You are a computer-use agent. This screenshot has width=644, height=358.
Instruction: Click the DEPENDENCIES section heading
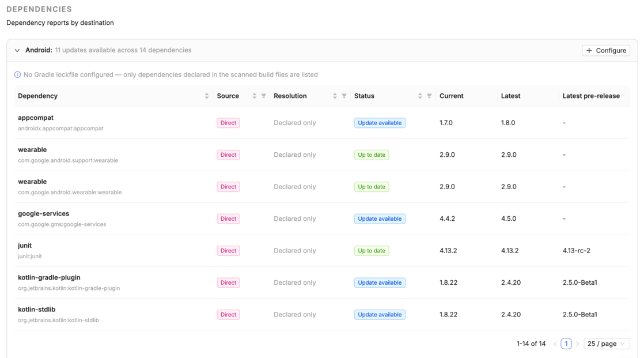[39, 9]
